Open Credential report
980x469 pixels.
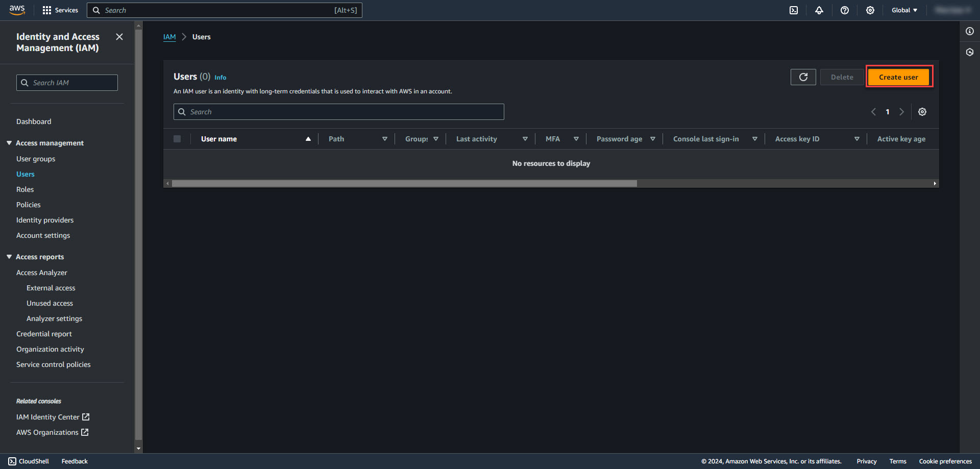44,334
